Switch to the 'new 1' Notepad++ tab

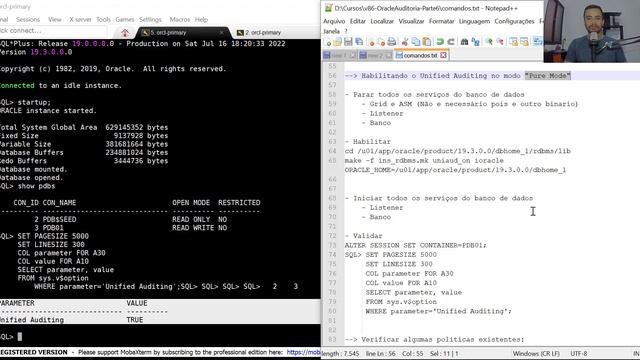coord(339,55)
